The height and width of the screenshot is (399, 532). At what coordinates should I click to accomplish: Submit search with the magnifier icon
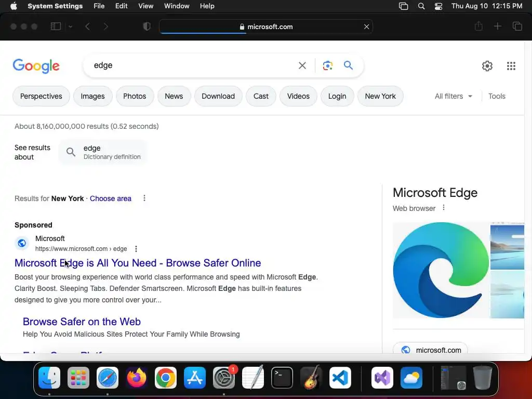(348, 65)
